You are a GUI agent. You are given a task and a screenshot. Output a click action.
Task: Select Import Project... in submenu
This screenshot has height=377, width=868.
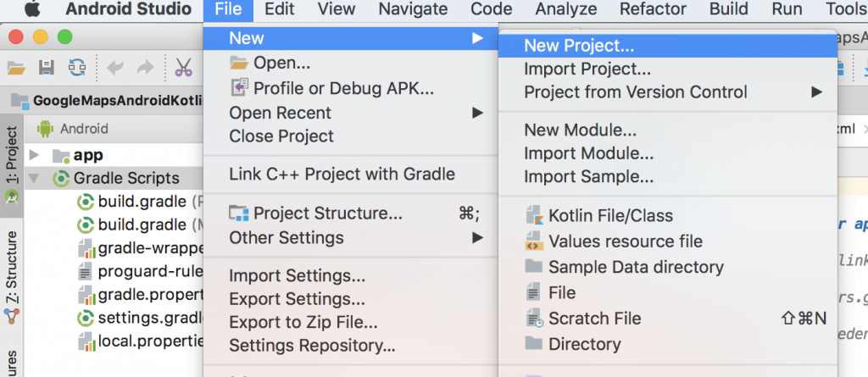(667, 69)
